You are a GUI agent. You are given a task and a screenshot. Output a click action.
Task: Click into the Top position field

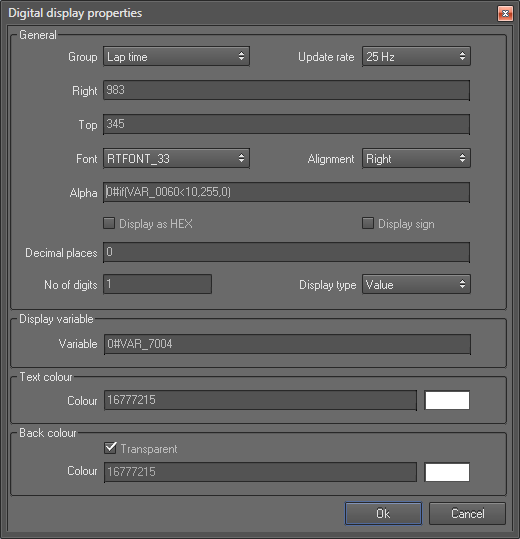286,124
